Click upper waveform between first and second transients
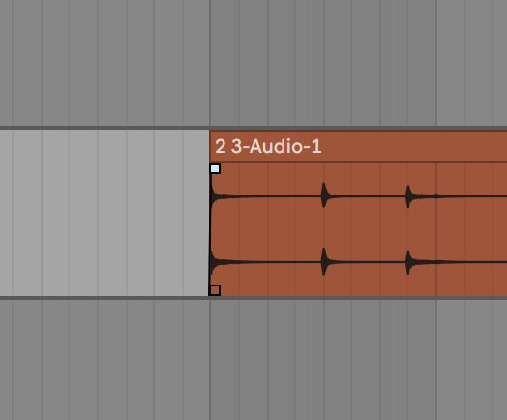The image size is (507, 420). point(268,195)
